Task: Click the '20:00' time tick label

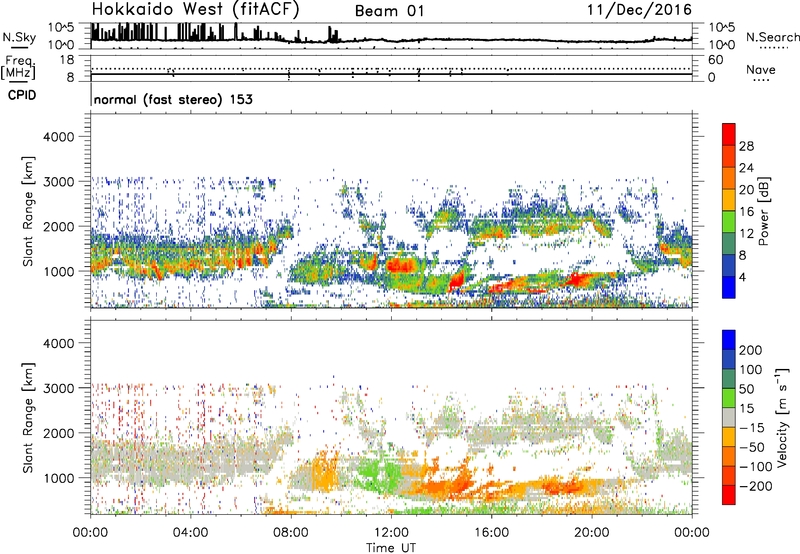Action: [x=592, y=533]
